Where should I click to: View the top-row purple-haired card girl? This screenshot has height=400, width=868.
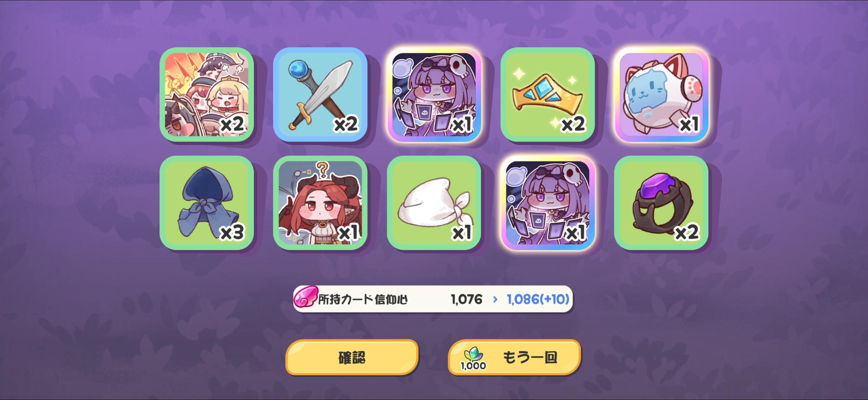pyautogui.click(x=434, y=94)
